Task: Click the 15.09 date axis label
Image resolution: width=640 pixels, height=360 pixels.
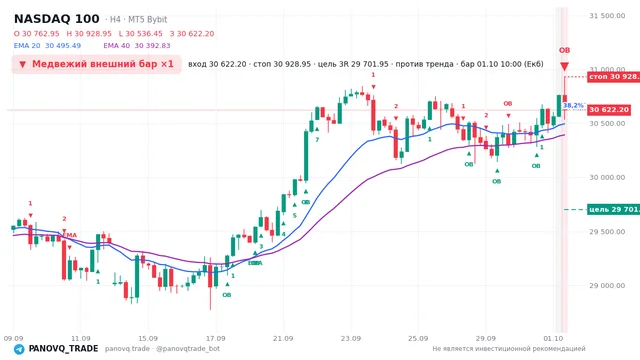Action: (148, 339)
